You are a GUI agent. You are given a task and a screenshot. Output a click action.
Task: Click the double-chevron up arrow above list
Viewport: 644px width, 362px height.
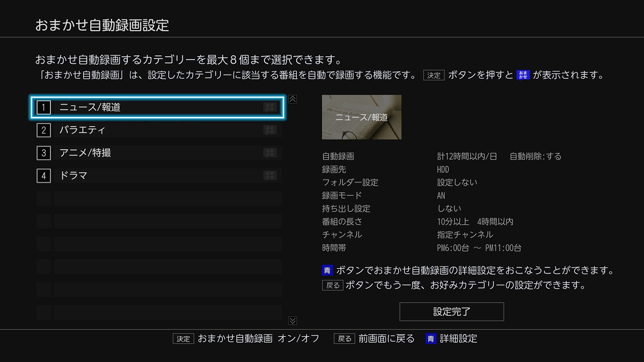292,99
